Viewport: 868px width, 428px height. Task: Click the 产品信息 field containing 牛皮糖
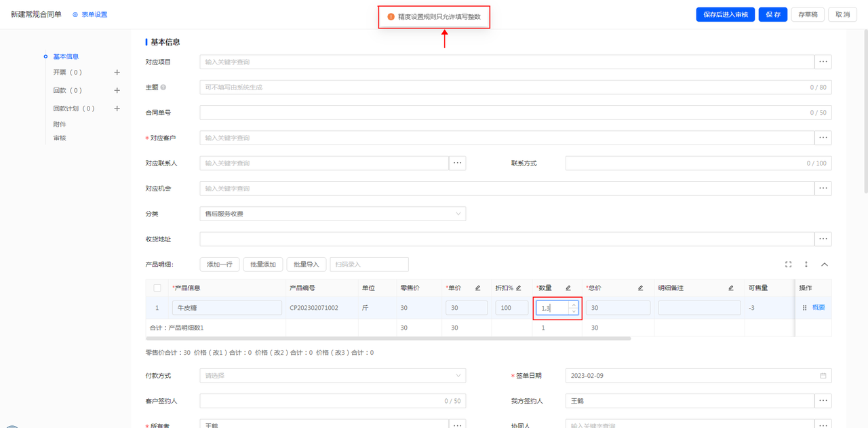[x=227, y=308]
